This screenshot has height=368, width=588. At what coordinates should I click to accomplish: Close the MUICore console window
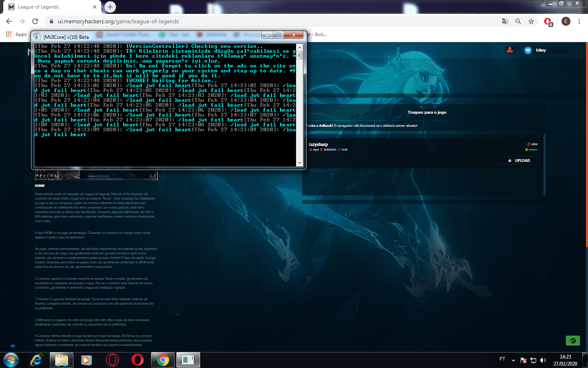point(293,36)
